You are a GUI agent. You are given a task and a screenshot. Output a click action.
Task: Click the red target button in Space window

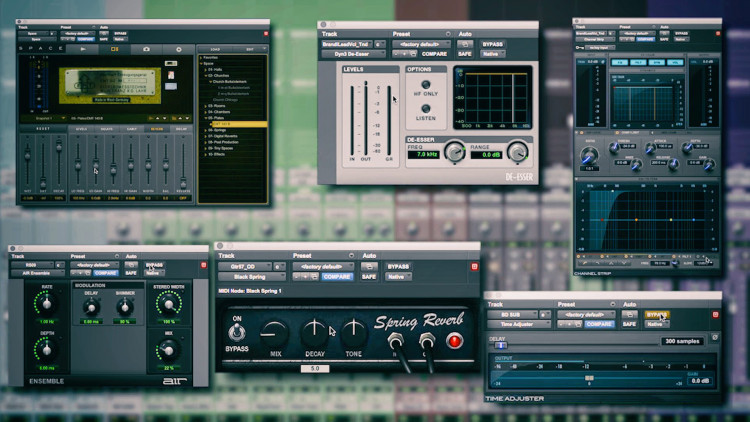266,33
